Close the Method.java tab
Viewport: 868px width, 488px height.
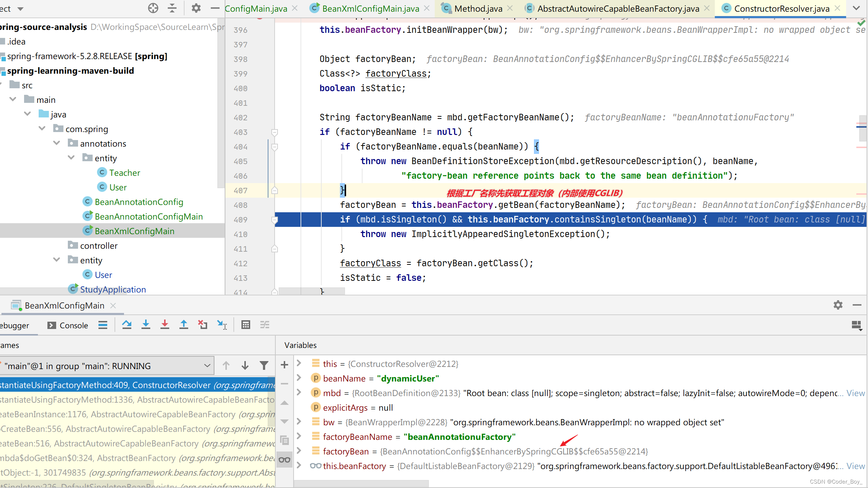point(510,8)
